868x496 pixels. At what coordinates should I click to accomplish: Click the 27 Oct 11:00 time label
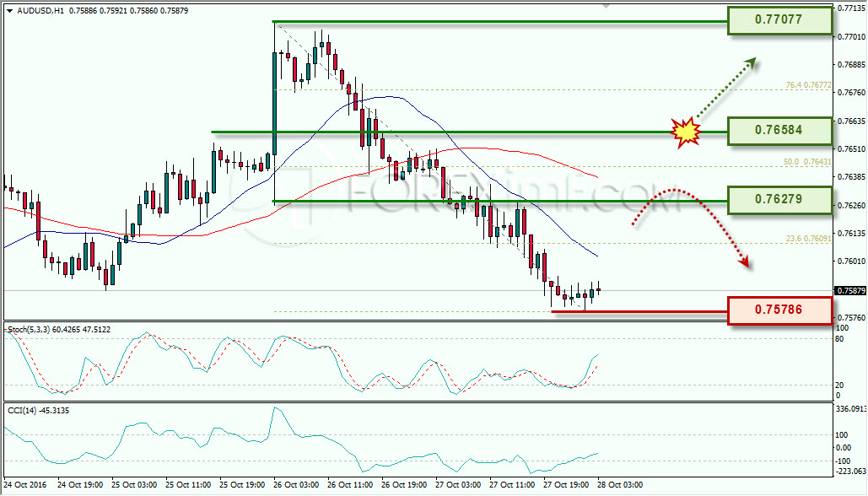click(x=512, y=485)
